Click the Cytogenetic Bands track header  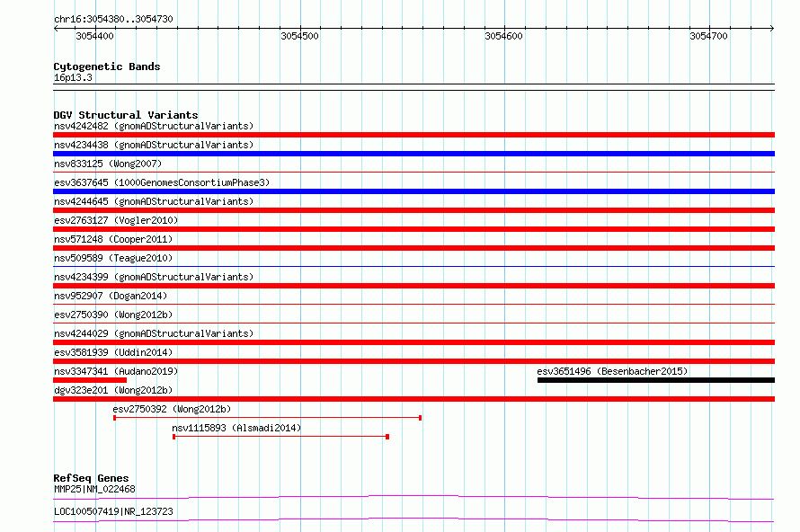(x=107, y=66)
